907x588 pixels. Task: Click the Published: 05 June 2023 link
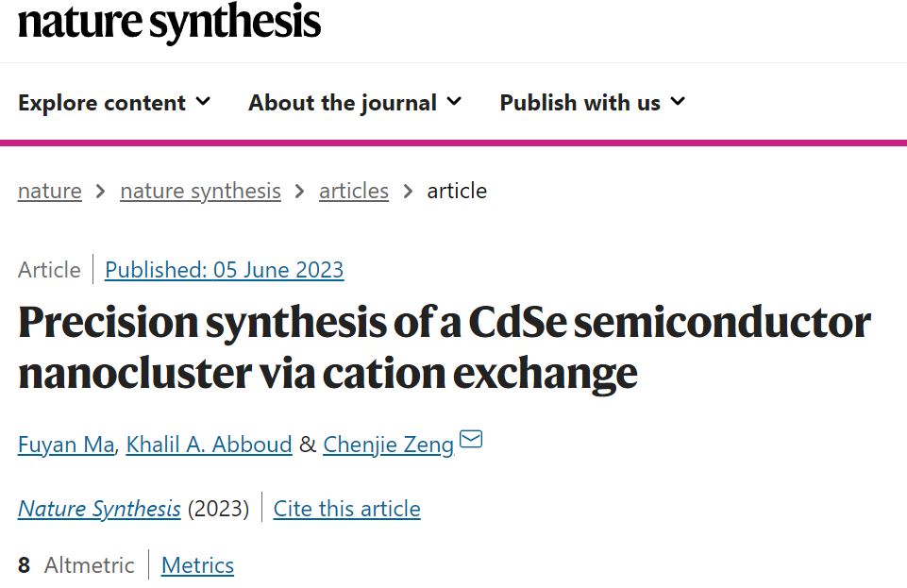(x=225, y=270)
